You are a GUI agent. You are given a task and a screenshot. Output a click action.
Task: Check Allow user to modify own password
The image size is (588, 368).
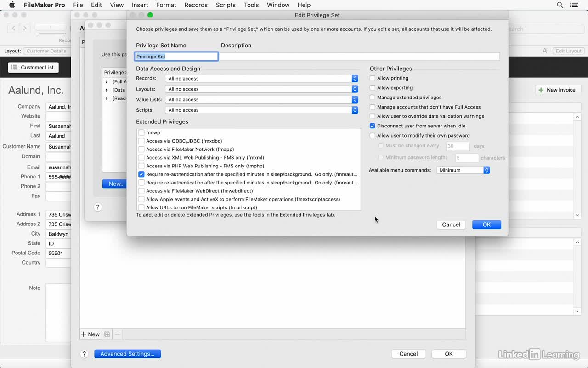tap(373, 136)
